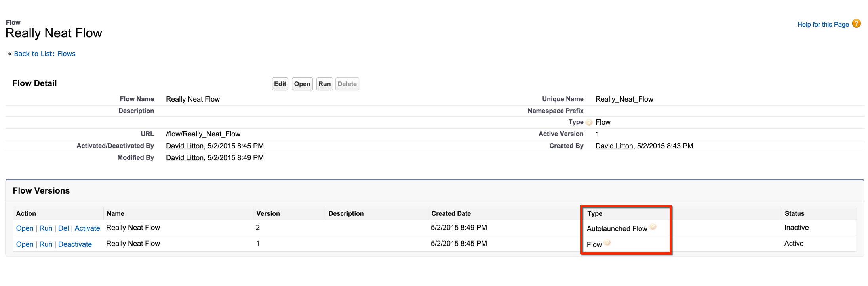
Task: Click the info icon next to Autolaunched Flow
Action: pos(653,227)
